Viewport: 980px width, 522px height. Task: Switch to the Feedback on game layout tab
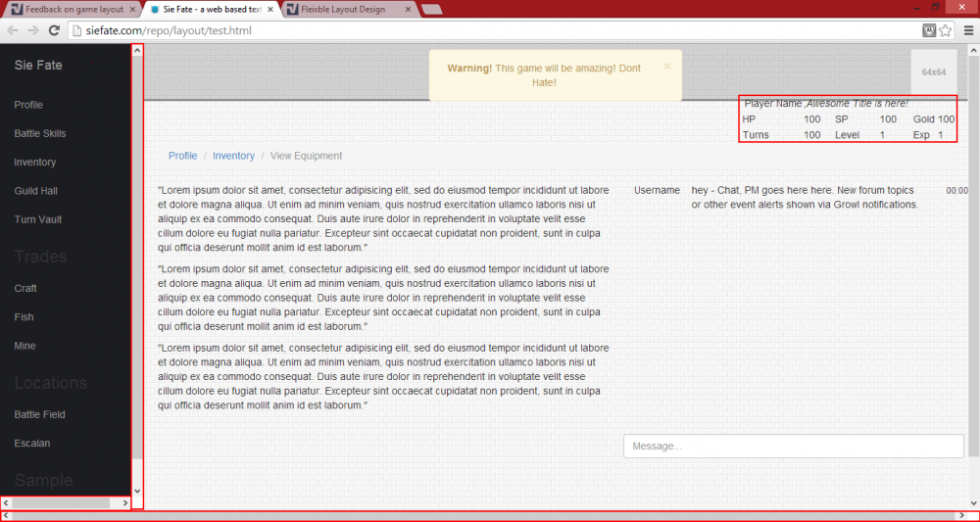(x=69, y=10)
